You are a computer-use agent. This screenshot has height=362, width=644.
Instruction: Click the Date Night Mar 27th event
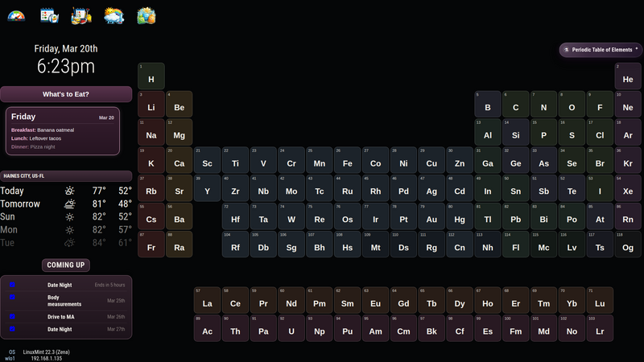pos(66,329)
